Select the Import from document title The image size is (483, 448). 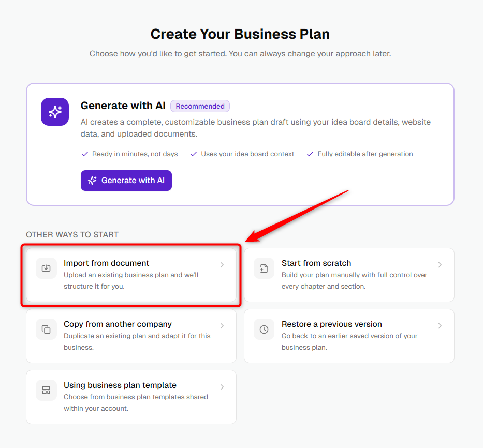coord(106,263)
